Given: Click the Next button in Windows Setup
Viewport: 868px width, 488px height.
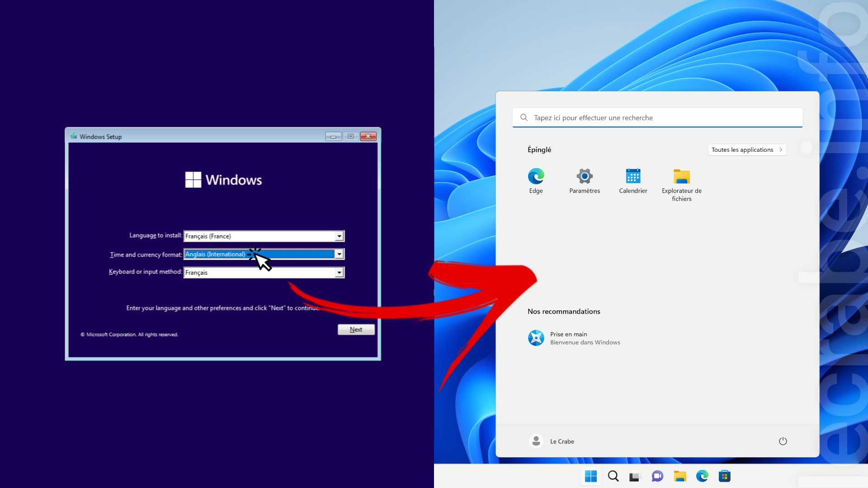Looking at the screenshot, I should click(356, 329).
